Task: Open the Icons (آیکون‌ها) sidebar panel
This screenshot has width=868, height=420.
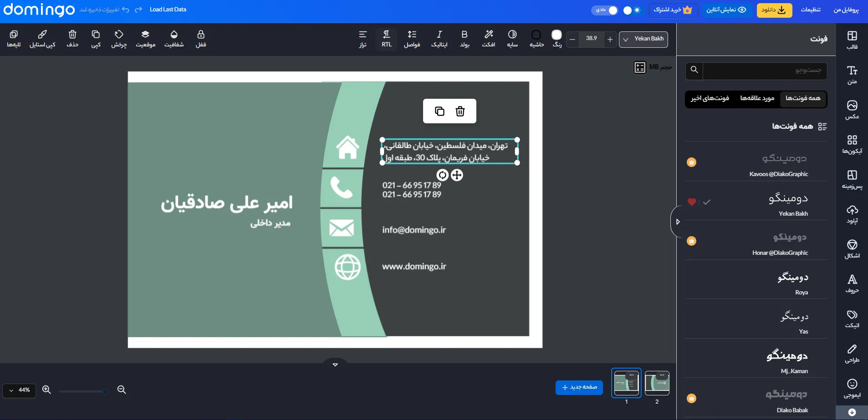Action: pos(852,144)
